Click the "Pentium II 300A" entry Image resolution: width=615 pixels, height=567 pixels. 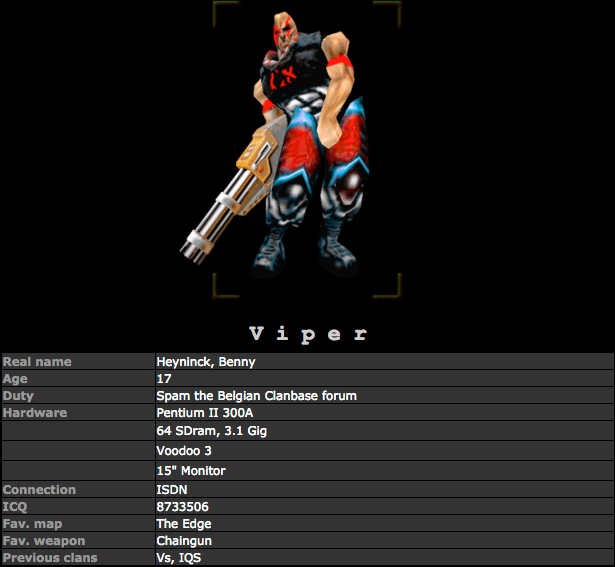pos(203,413)
